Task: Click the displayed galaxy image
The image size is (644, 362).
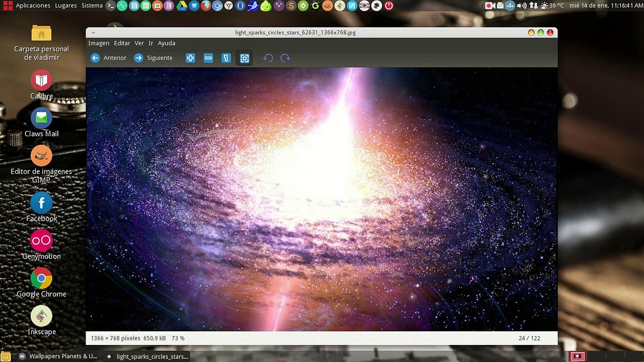Action: pos(321,199)
